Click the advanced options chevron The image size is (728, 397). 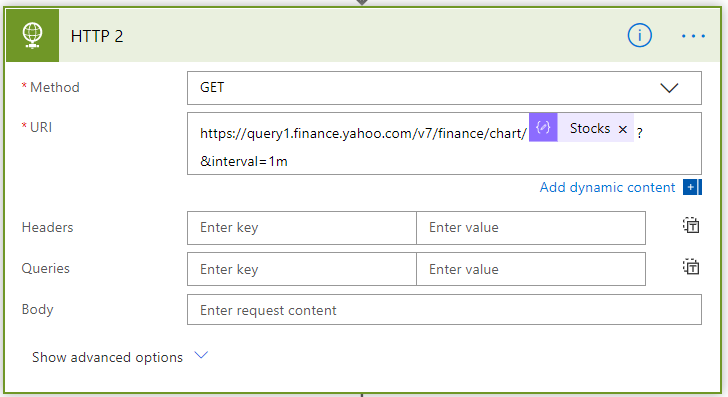(x=201, y=355)
